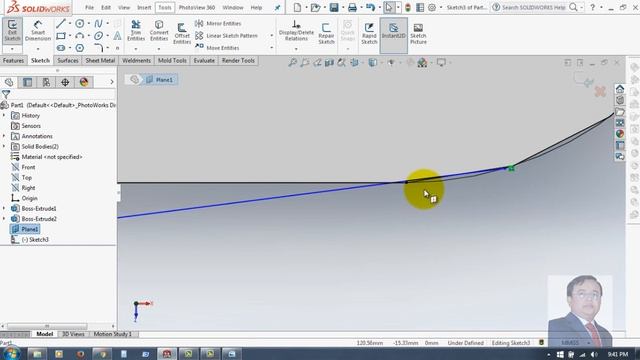
Task: Select the sketch Text tool
Action: (x=117, y=36)
